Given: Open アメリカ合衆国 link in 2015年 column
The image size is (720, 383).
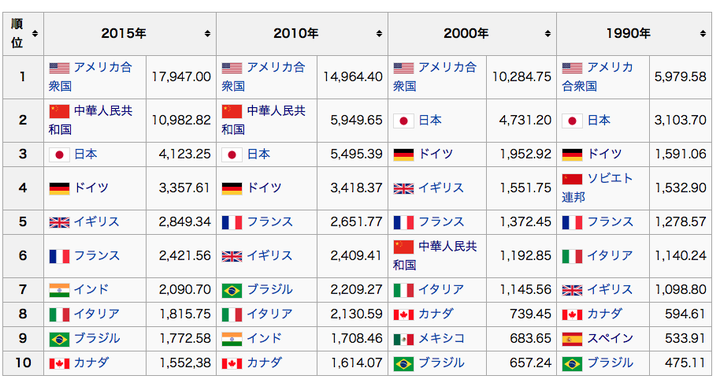Looking at the screenshot, I should 91,77.
